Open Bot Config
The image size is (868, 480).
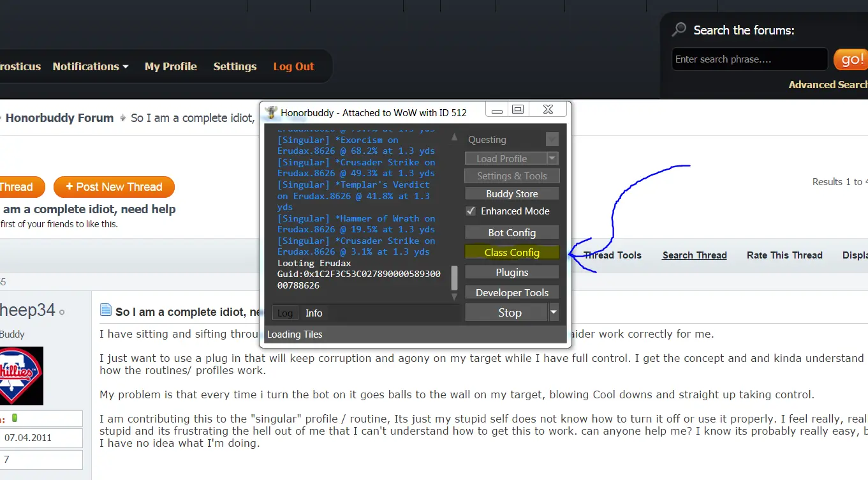coord(512,232)
